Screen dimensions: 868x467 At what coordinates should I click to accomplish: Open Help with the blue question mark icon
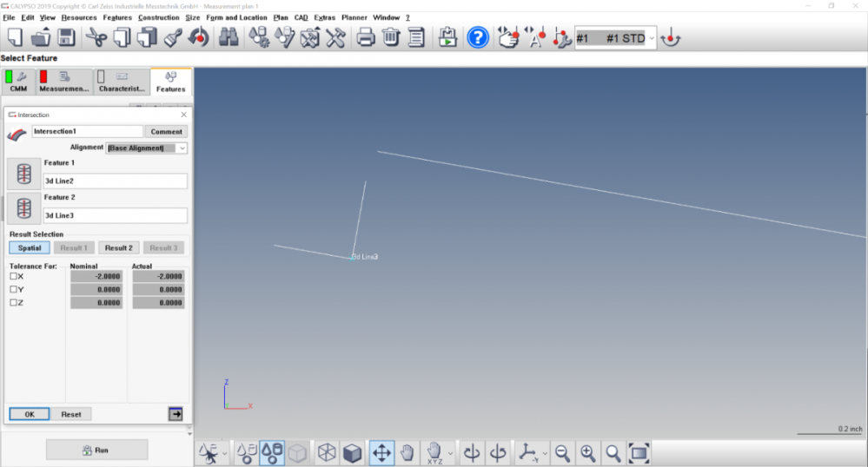click(x=478, y=37)
